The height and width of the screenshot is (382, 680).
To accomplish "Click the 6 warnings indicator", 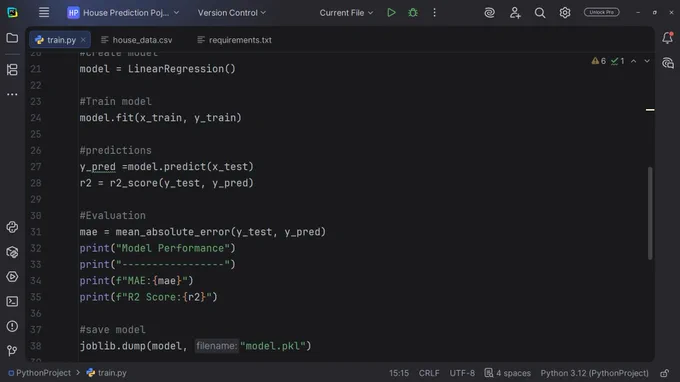I will tap(598, 61).
